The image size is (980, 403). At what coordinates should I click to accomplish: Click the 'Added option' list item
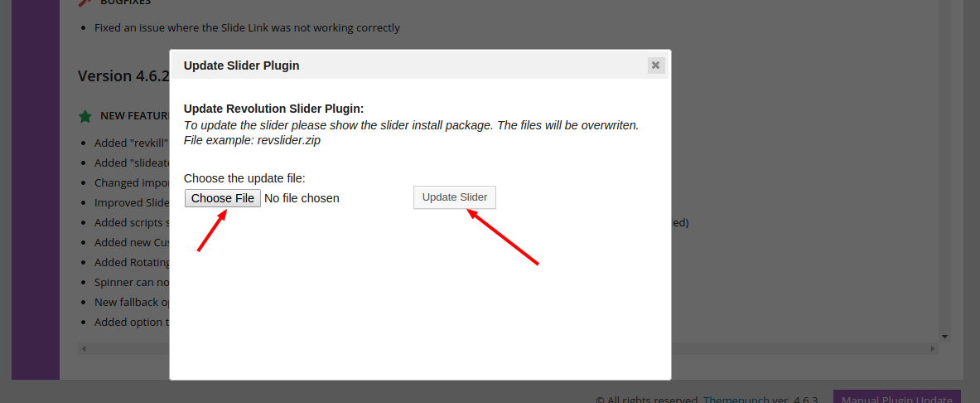[132, 323]
